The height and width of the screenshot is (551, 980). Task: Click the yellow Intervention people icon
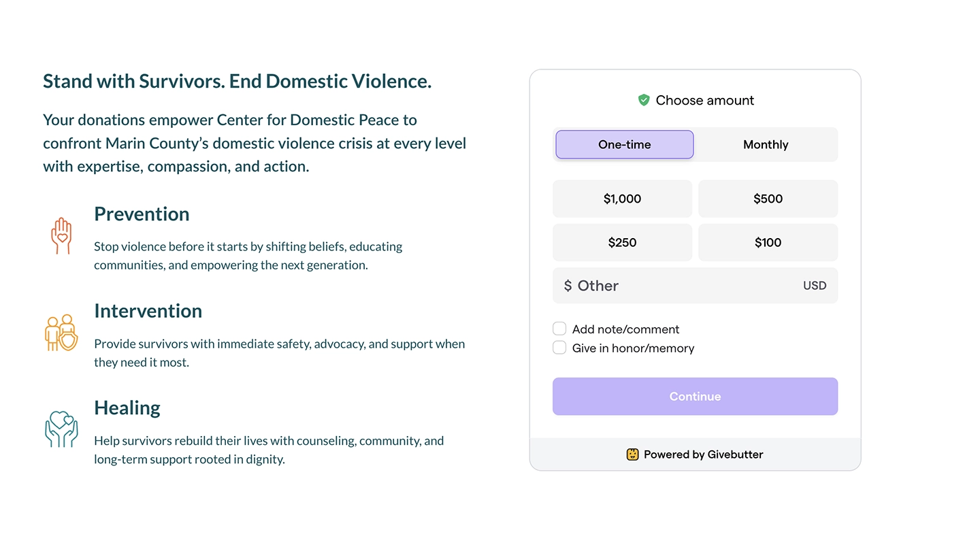[61, 333]
